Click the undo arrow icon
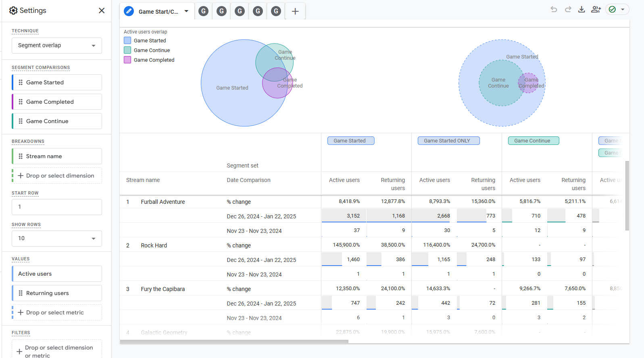 coord(554,9)
